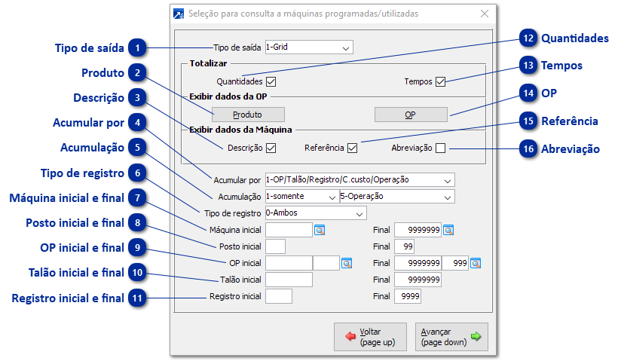
Task: Uncheck the Referência checkbox
Action: [x=352, y=148]
